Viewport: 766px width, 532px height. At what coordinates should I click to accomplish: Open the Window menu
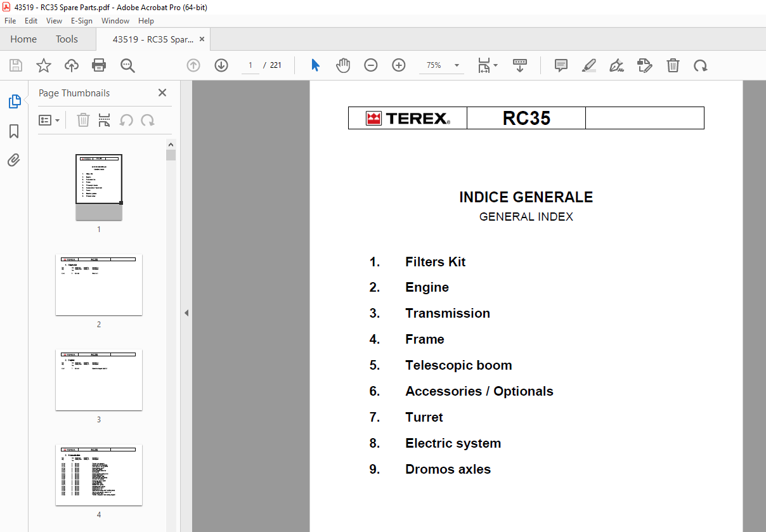pos(115,21)
